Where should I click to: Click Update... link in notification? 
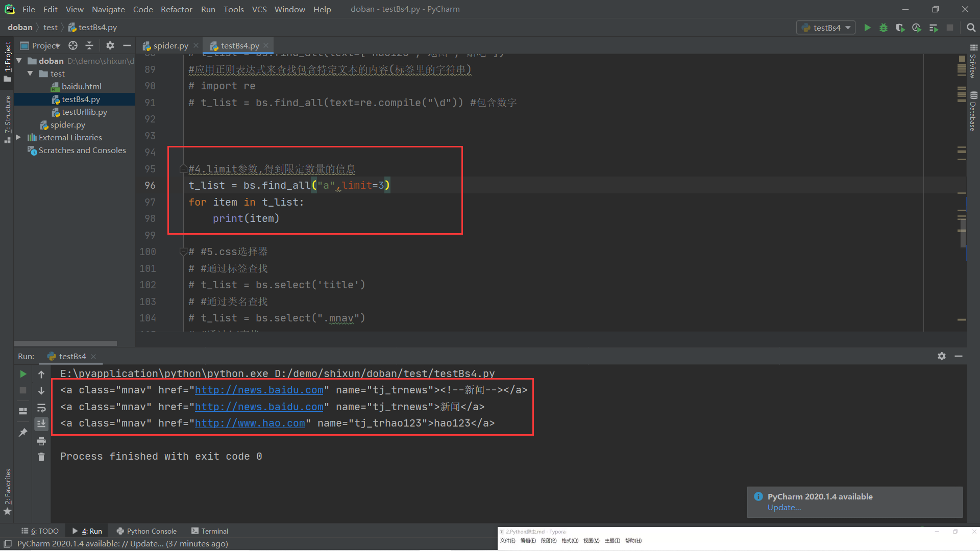784,507
